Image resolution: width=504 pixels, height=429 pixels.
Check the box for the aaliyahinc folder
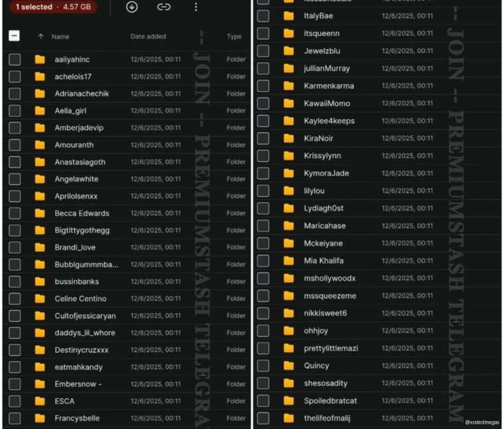coord(14,60)
